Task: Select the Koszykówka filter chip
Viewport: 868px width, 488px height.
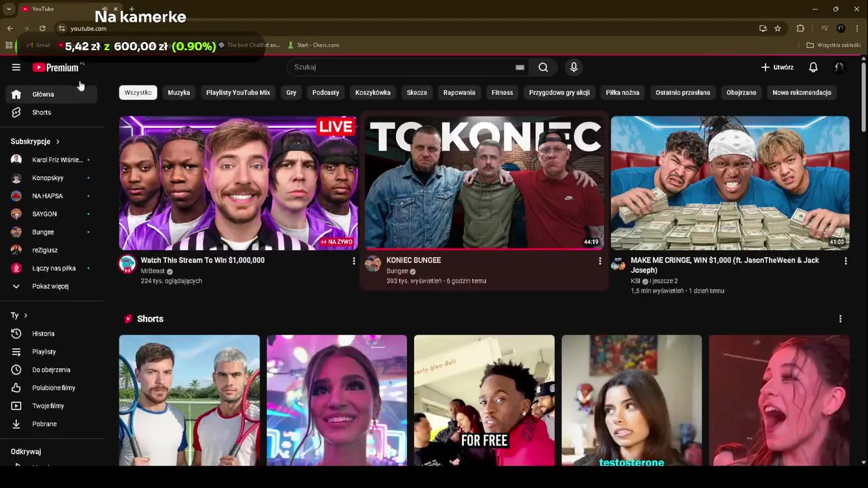Action: pos(373,92)
